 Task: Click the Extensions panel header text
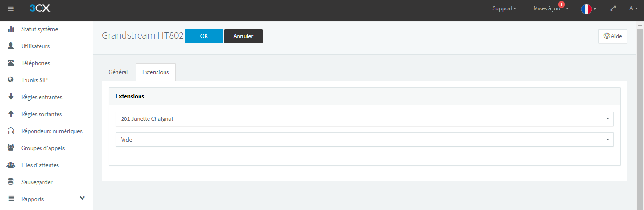point(130,96)
